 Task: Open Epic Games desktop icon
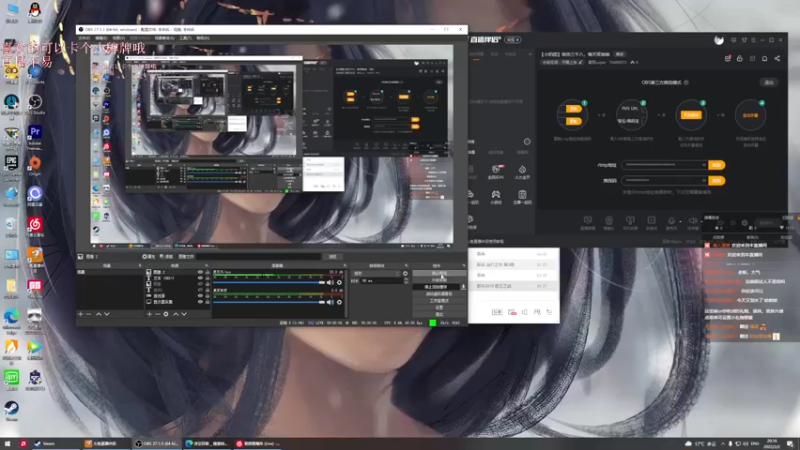pyautogui.click(x=11, y=163)
